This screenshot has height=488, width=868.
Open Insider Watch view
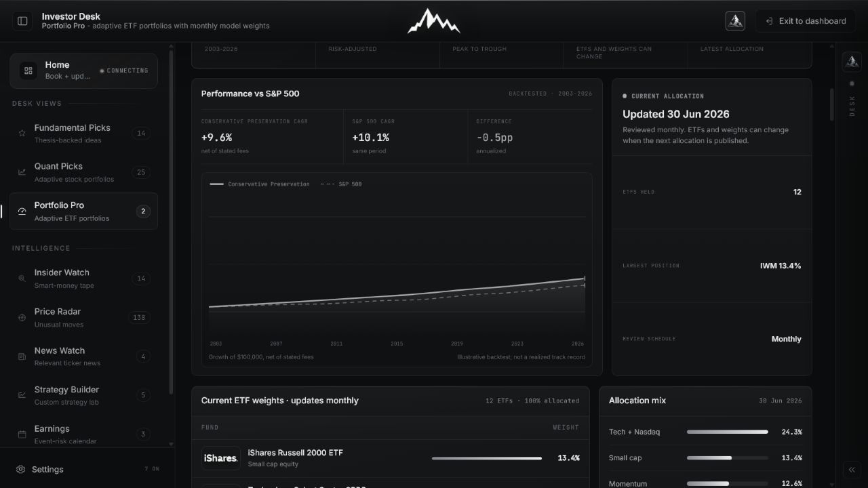point(83,279)
